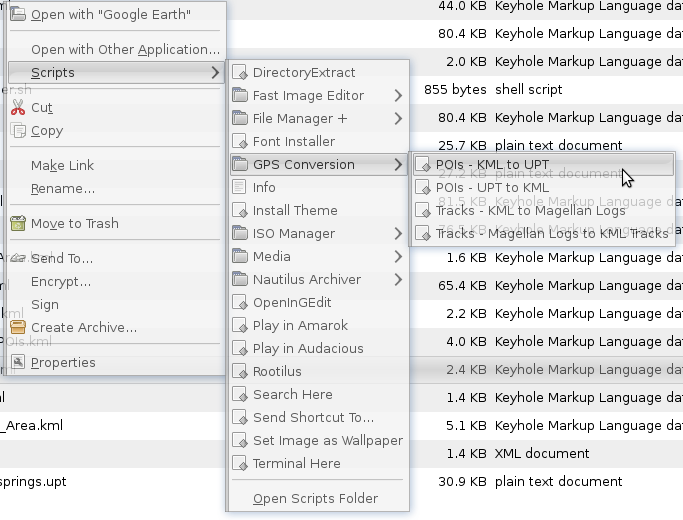Click the 5.1 KB file size cell
Screen dimensions: 683x520
[x=466, y=425]
